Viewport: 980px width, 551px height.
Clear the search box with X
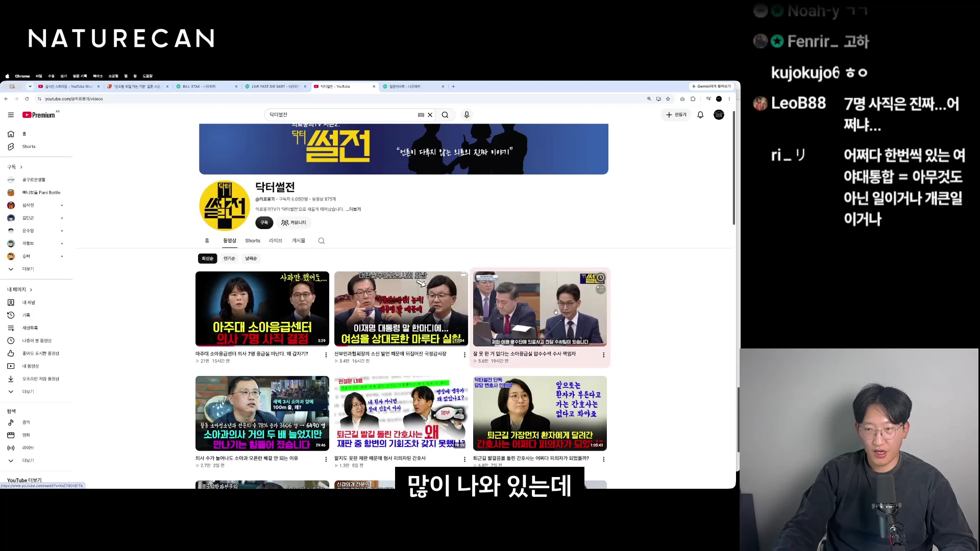430,115
